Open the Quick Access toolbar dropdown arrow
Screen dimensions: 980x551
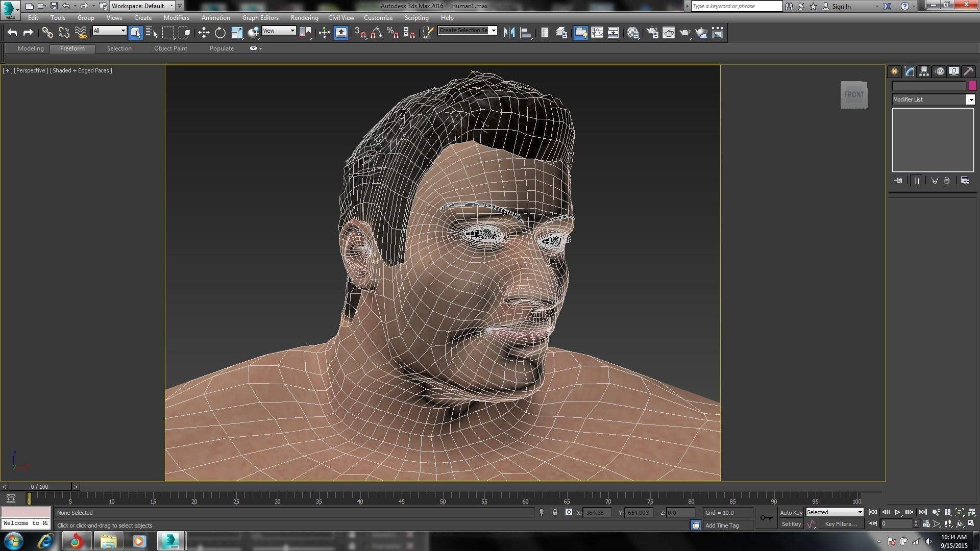(x=180, y=6)
